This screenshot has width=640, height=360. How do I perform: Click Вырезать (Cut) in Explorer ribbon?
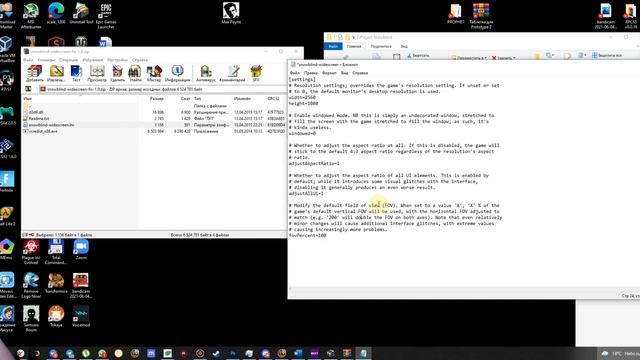(x=418, y=56)
